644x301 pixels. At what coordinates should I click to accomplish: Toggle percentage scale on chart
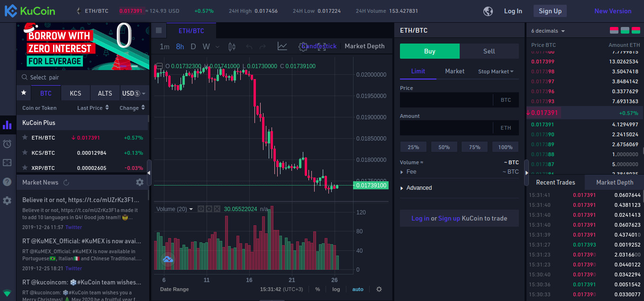[x=317, y=289]
